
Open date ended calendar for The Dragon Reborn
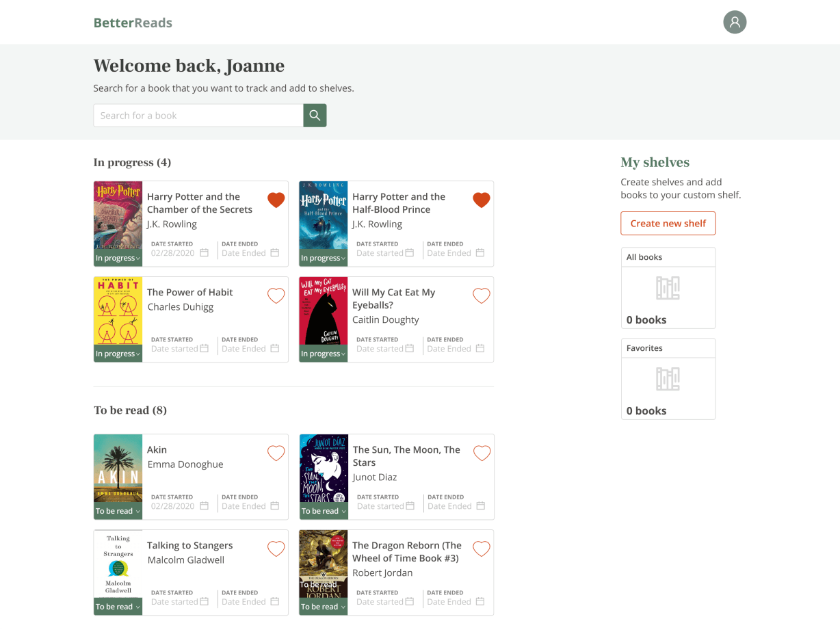click(480, 602)
